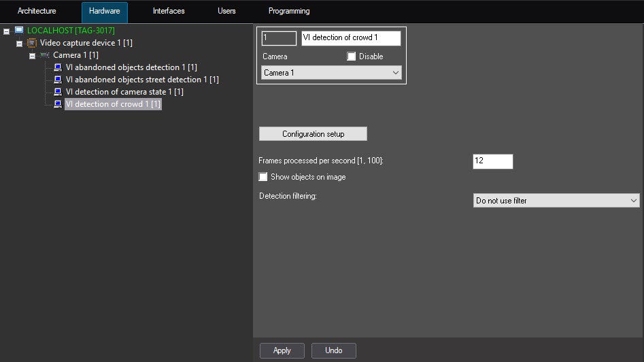
Task: Select VI detection of camera state 1 item
Action: [124, 92]
